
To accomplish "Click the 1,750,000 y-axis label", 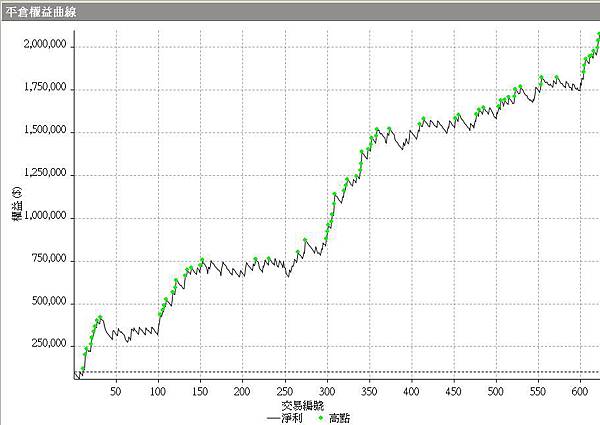I will pyautogui.click(x=45, y=88).
